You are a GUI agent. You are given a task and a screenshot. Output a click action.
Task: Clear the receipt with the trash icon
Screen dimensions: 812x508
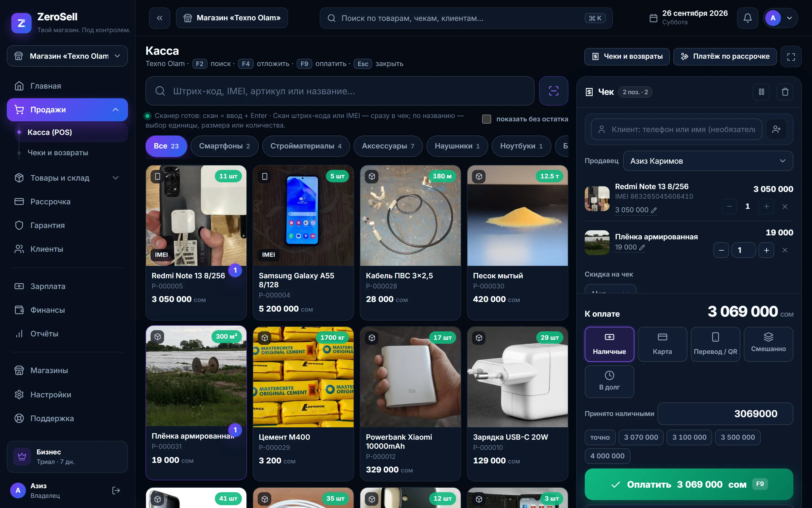pos(785,92)
